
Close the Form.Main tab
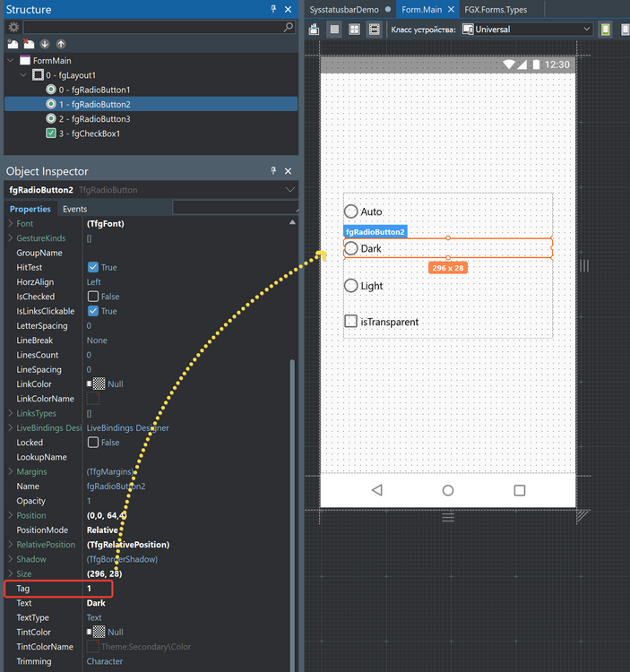pyautogui.click(x=451, y=10)
